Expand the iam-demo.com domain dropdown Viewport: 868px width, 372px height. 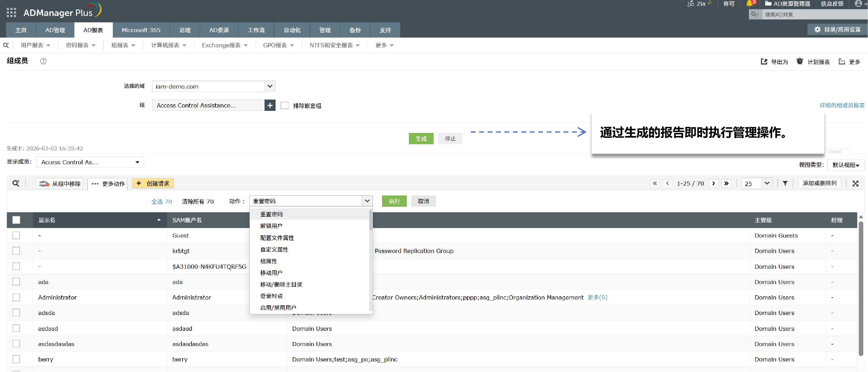(x=270, y=86)
